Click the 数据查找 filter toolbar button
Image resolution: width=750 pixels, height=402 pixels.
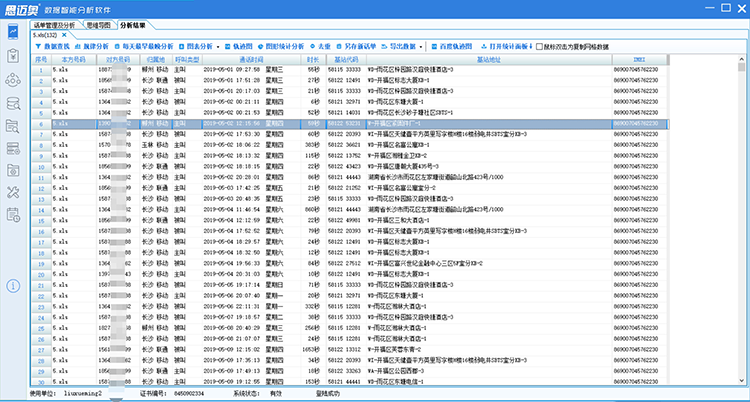[x=54, y=46]
